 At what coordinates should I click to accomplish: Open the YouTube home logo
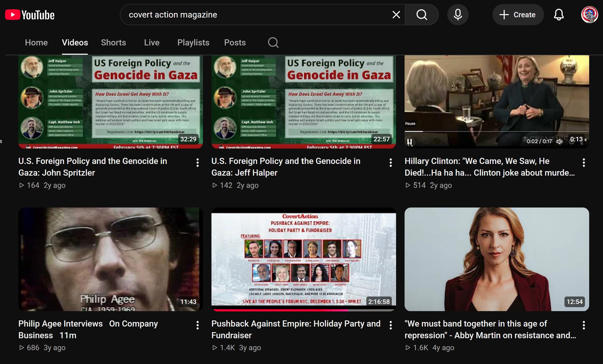(x=30, y=15)
